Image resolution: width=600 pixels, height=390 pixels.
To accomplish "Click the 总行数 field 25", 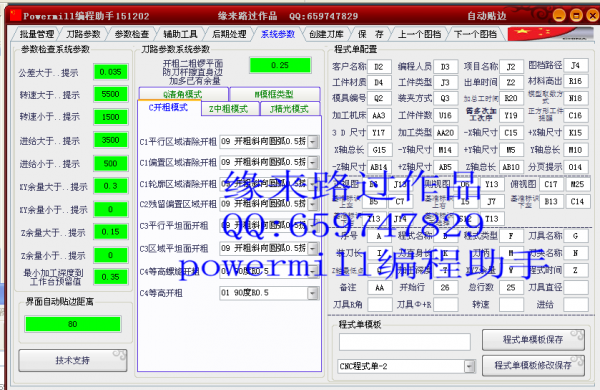I will click(511, 287).
